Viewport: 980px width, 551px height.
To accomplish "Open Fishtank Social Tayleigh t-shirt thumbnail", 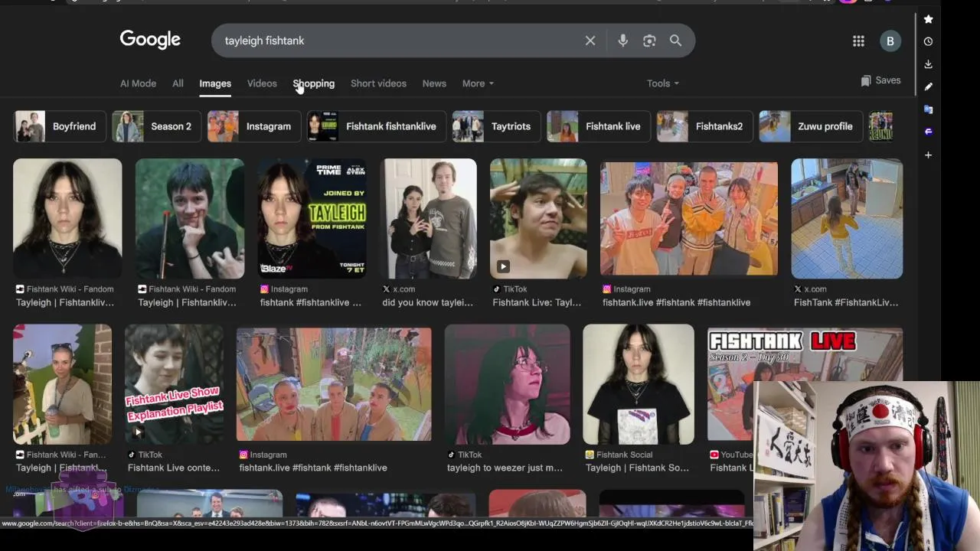I will (x=639, y=384).
